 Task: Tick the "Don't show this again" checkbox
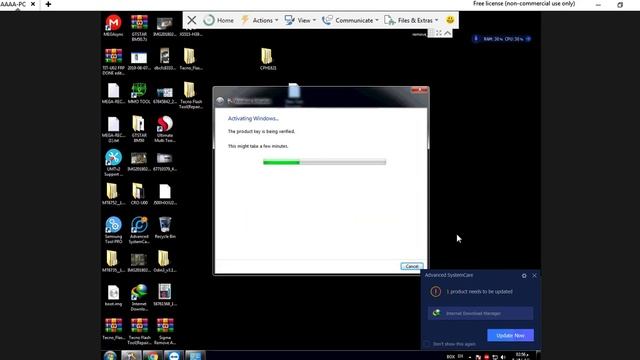tap(427, 344)
